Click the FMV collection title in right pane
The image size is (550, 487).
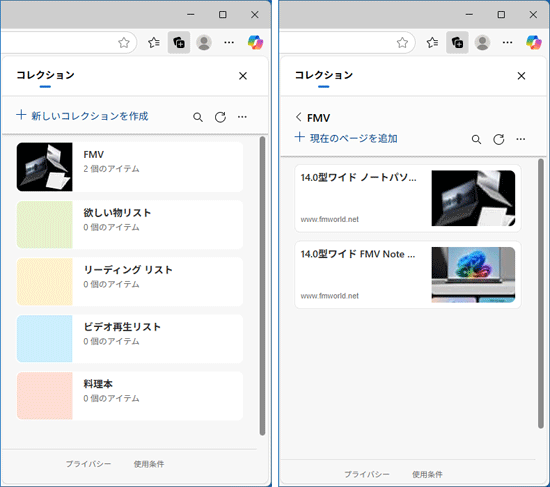pos(318,118)
